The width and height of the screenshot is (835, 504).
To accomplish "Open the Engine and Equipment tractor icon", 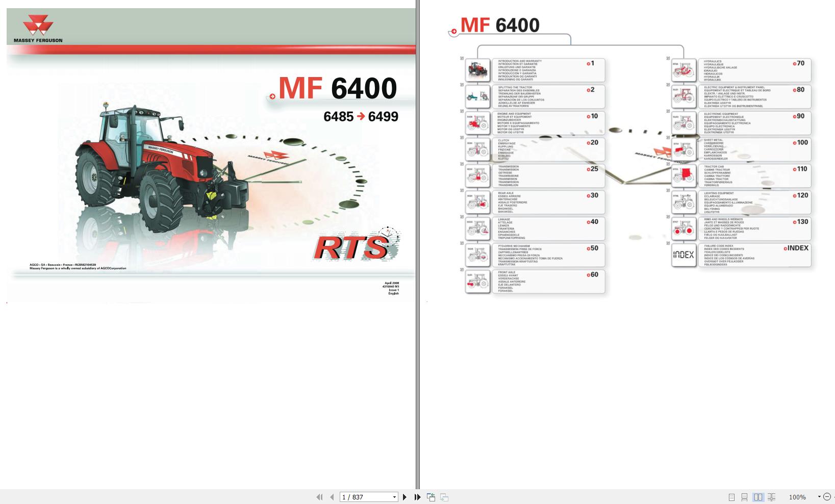I will pos(478,123).
